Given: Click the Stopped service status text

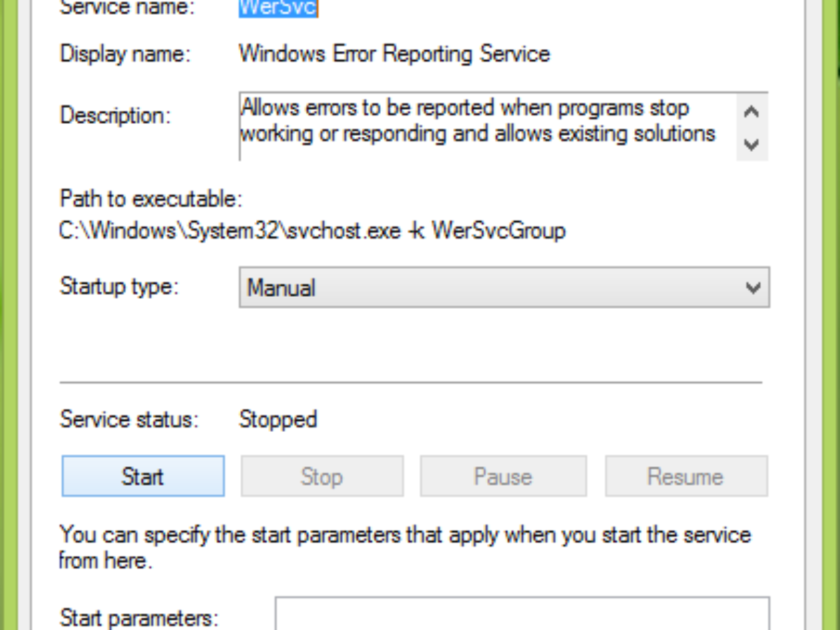Looking at the screenshot, I should [x=278, y=419].
